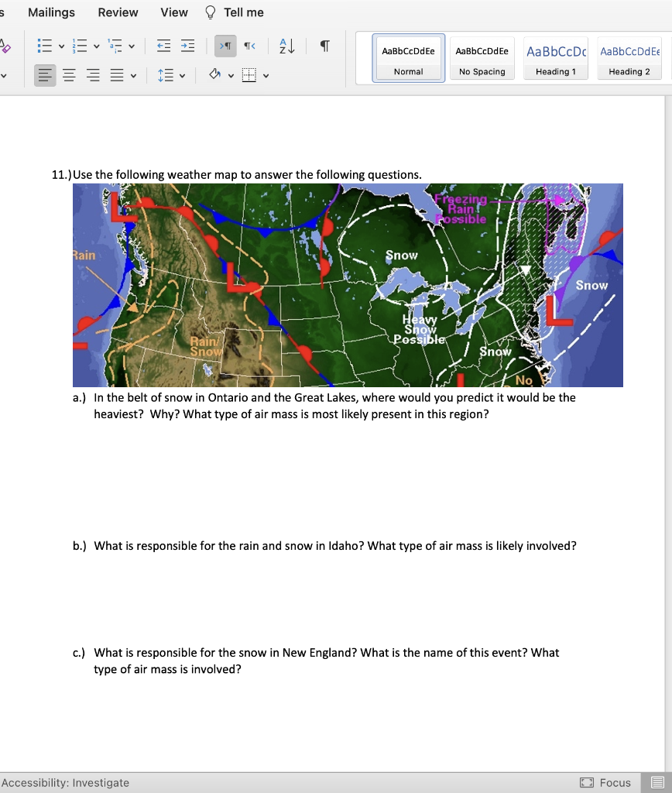Screen dimensions: 672x793
Task: Toggle the Show Paragraph Marks icon
Action: pyautogui.click(x=324, y=45)
